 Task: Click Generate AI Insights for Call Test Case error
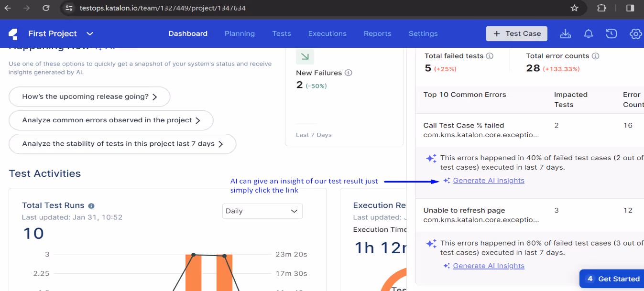pos(489,181)
